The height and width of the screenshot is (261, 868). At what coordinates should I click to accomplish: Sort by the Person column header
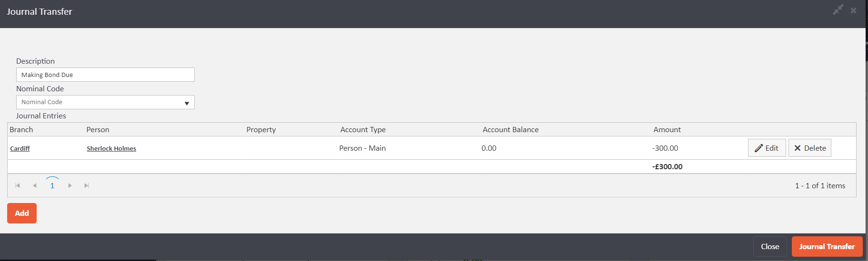point(98,130)
